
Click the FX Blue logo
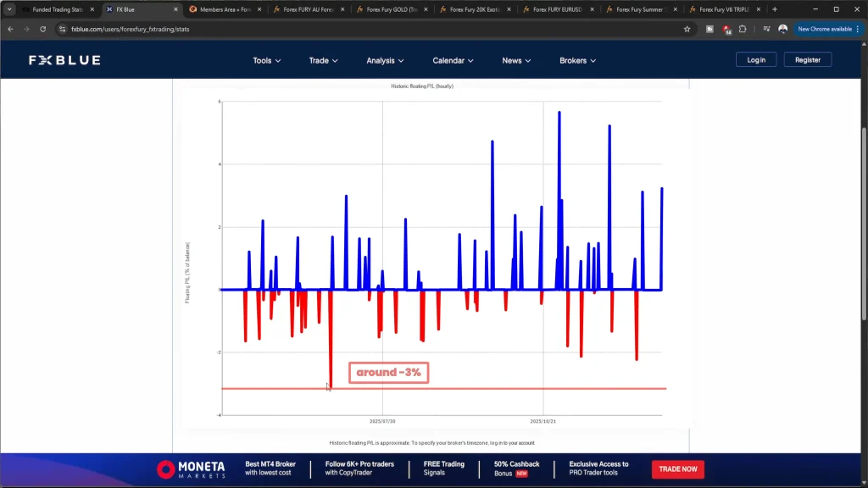64,60
